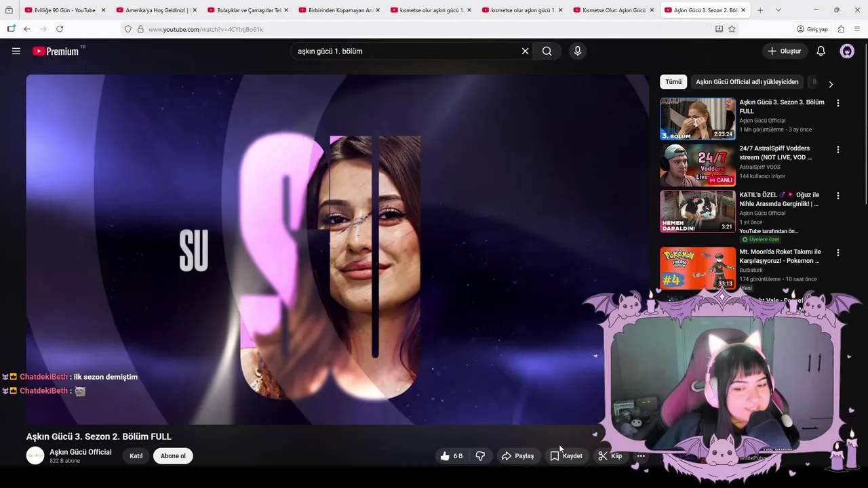Screen dimensions: 868x488
Task: Click the Pokemon #4 video thumbnail
Action: (698, 268)
